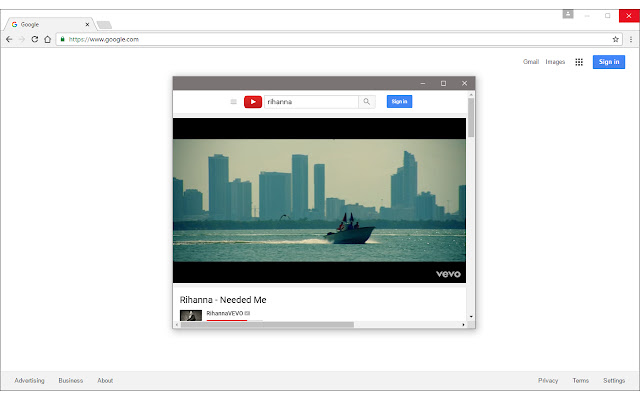
Task: Open Chrome's three-dot menu
Action: [x=631, y=39]
